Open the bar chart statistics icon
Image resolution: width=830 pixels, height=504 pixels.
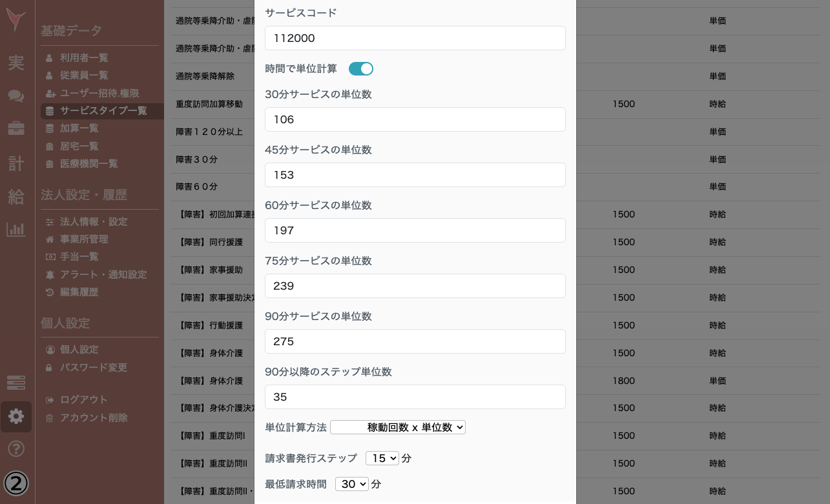coord(15,230)
